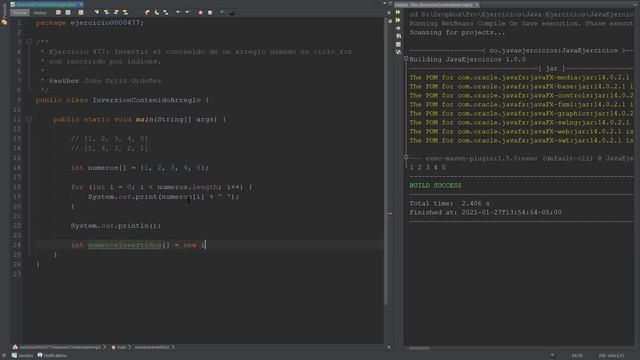The width and height of the screenshot is (640, 360).
Task: Click the BUILD SUCCESS text in Output
Action: pyautogui.click(x=436, y=185)
